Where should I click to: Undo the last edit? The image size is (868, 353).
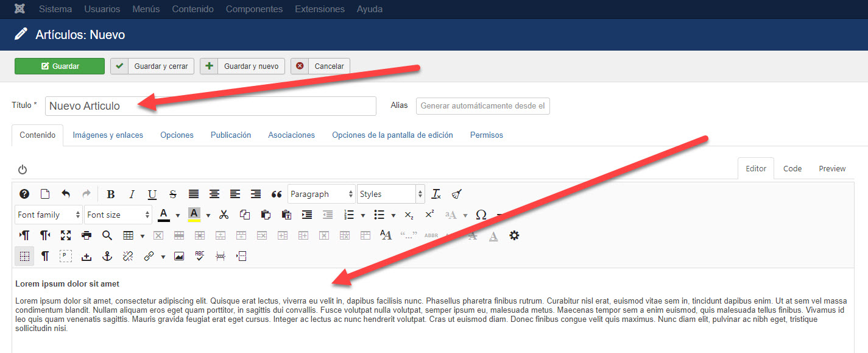66,194
